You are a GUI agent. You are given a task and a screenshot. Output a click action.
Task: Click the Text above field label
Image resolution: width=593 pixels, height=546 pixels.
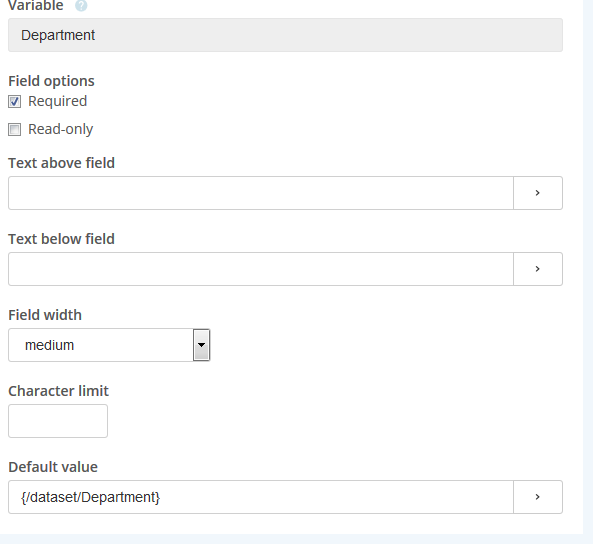pos(62,163)
